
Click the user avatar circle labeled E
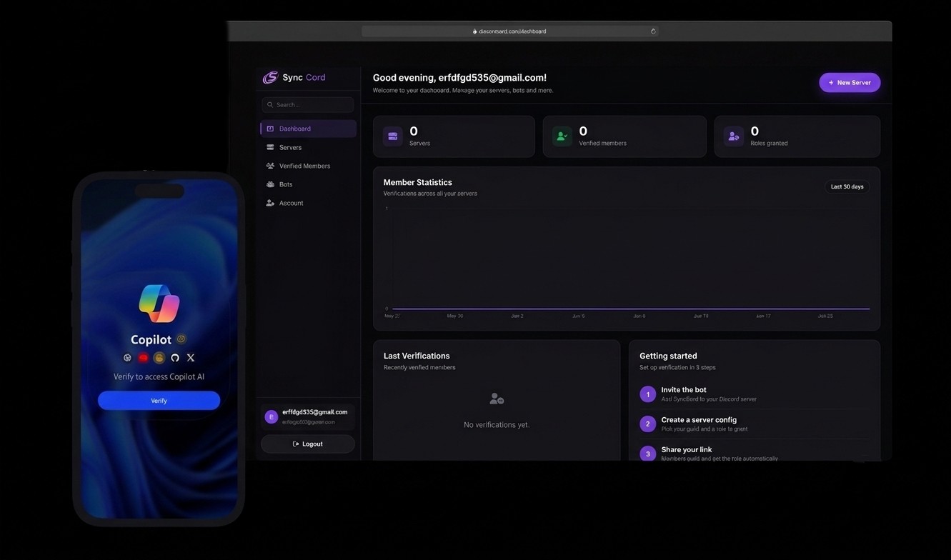tap(271, 416)
